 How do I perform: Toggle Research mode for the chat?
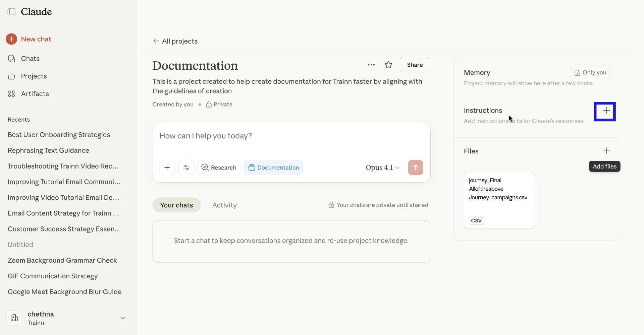tap(219, 167)
